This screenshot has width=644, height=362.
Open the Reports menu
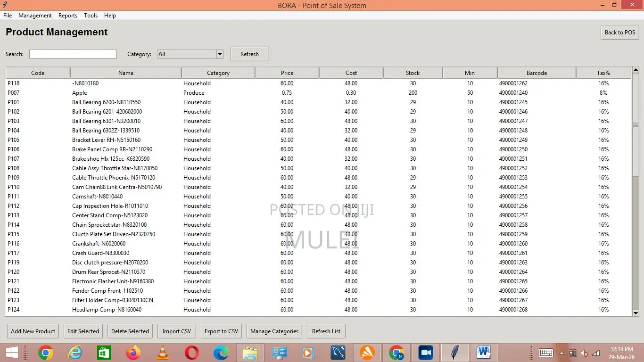68,16
